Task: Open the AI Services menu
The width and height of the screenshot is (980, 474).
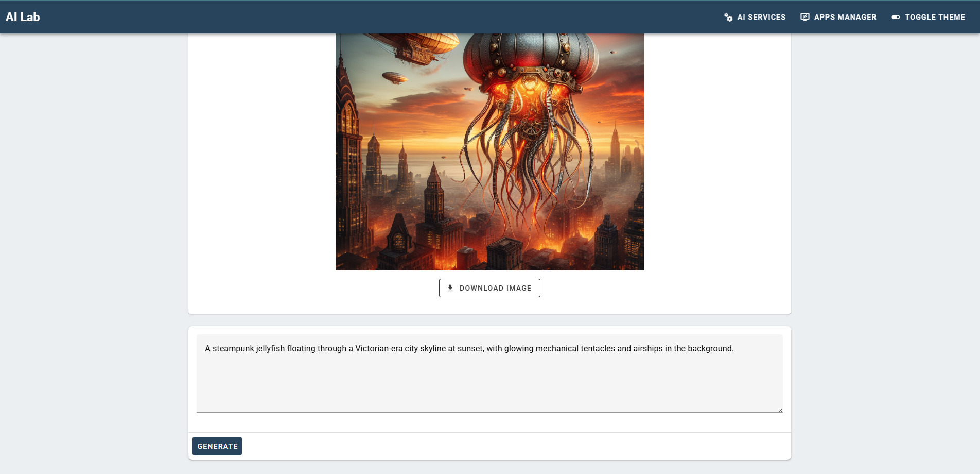Action: pos(761,17)
